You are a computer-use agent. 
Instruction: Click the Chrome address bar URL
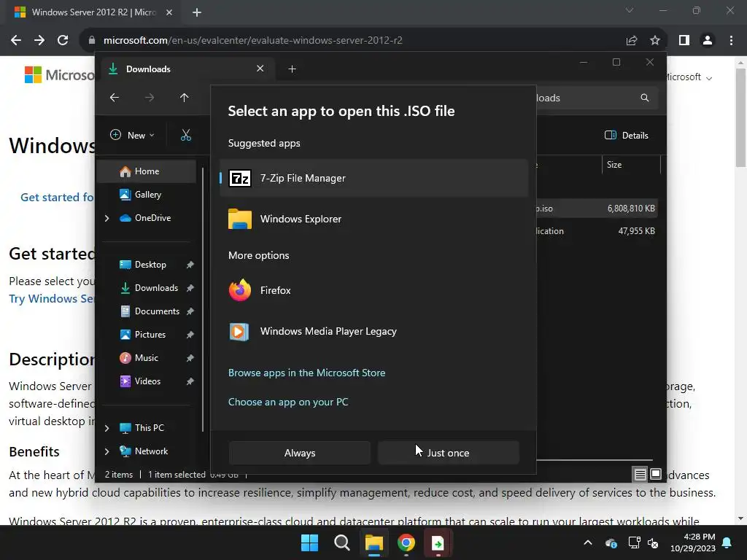(252, 41)
